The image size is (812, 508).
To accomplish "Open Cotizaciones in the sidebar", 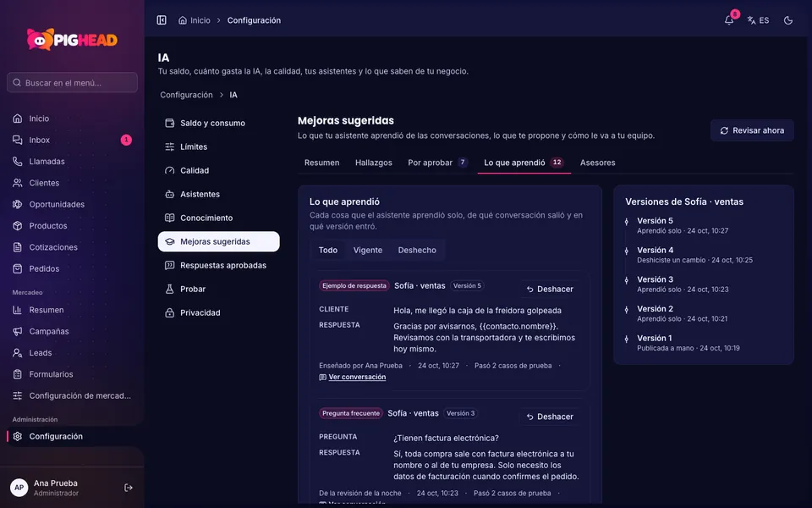I will [x=72, y=247].
